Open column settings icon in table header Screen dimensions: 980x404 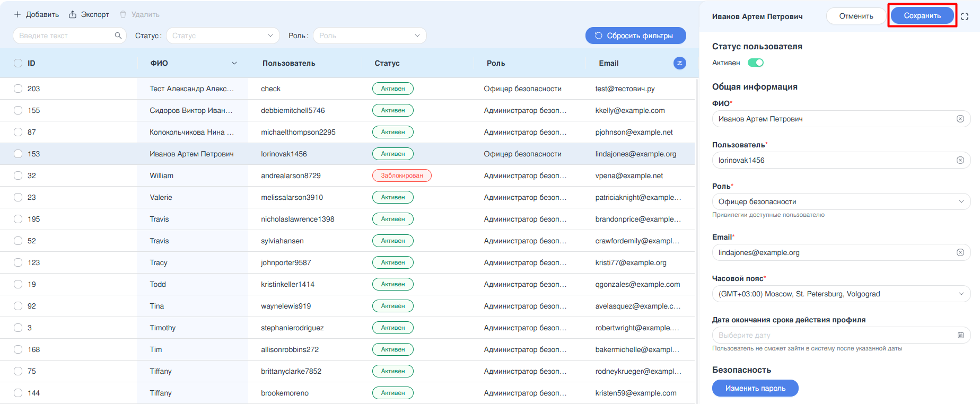(x=679, y=63)
